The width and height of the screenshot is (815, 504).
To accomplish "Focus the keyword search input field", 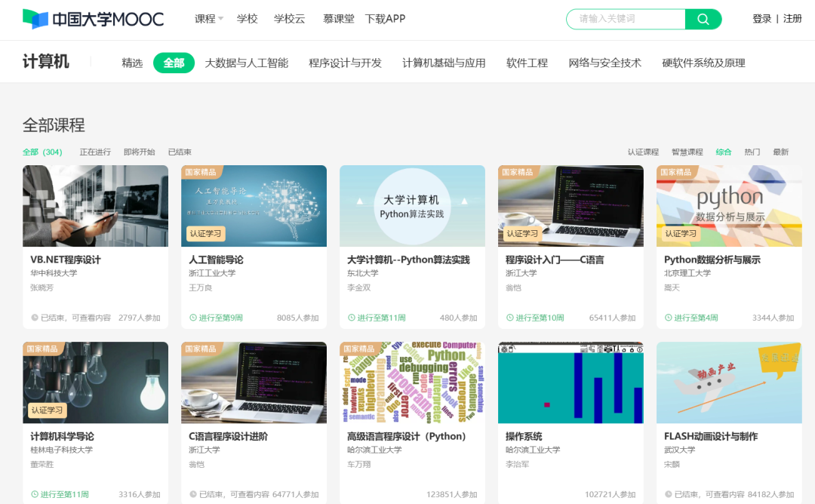I will 626,19.
